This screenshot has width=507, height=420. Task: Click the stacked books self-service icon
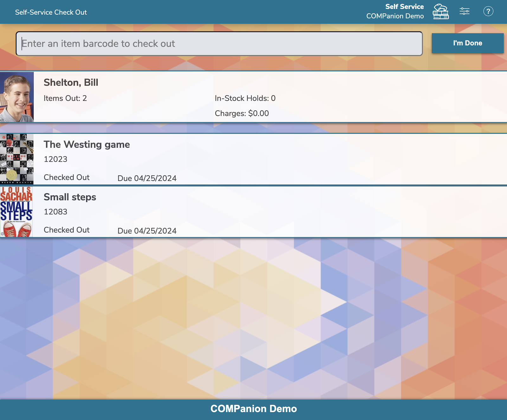441,12
